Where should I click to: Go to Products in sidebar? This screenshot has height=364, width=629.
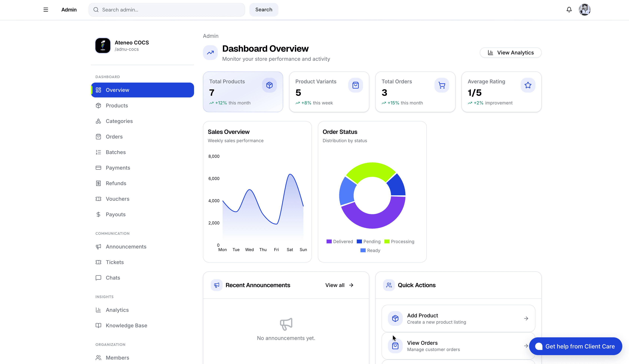tap(117, 106)
